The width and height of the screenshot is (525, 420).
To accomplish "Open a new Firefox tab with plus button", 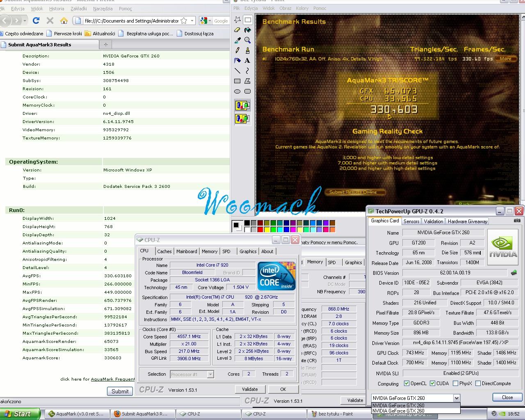I will point(105,44).
